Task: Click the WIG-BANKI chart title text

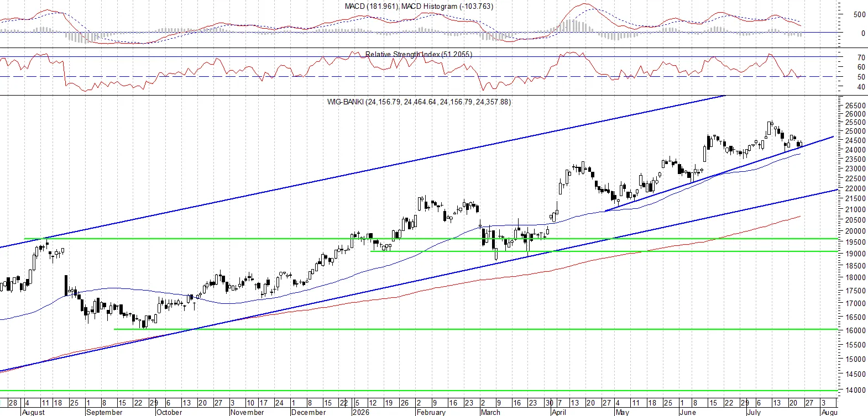Action: 419,102
